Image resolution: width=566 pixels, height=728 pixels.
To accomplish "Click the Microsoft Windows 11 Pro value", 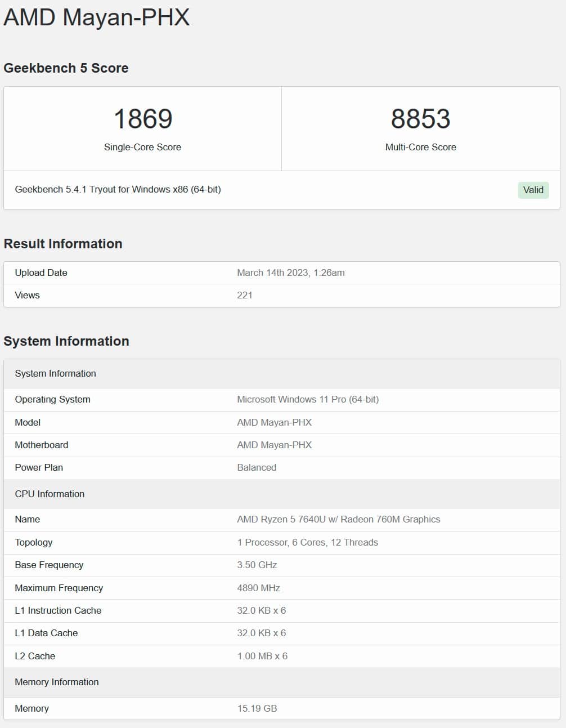I will tap(308, 399).
